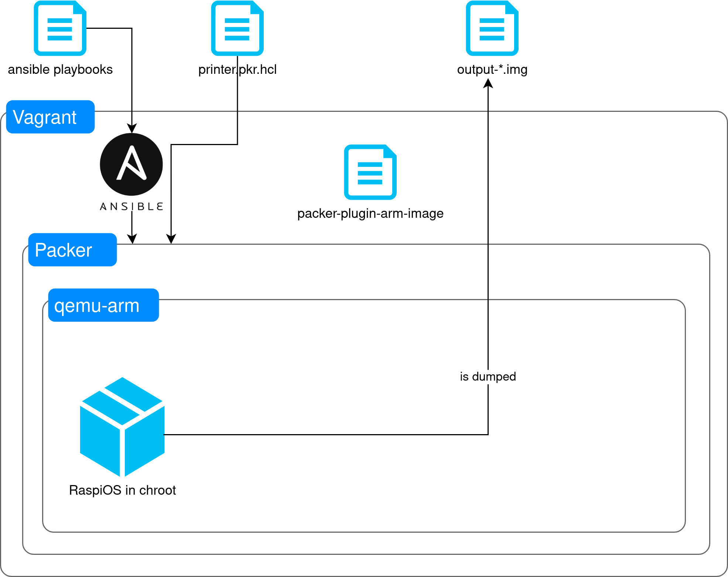
Task: Select the printer.pkr.hcl file icon
Action: tap(237, 28)
